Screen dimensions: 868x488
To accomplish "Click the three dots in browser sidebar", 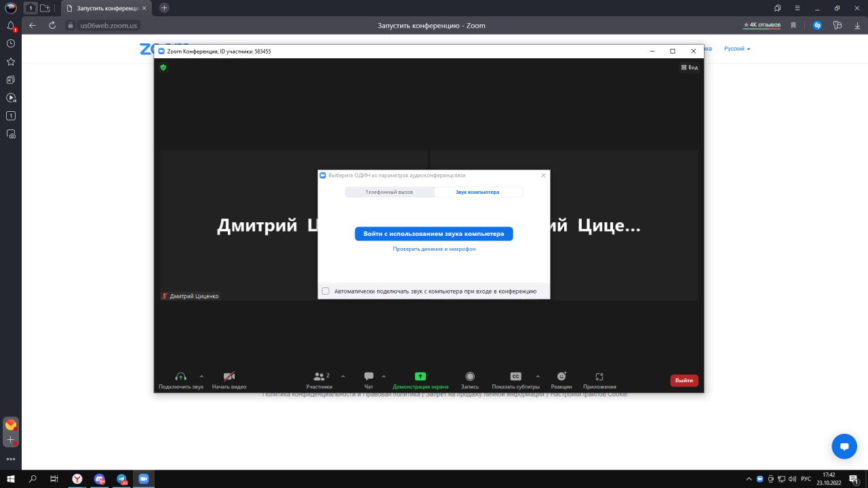I will (11, 458).
